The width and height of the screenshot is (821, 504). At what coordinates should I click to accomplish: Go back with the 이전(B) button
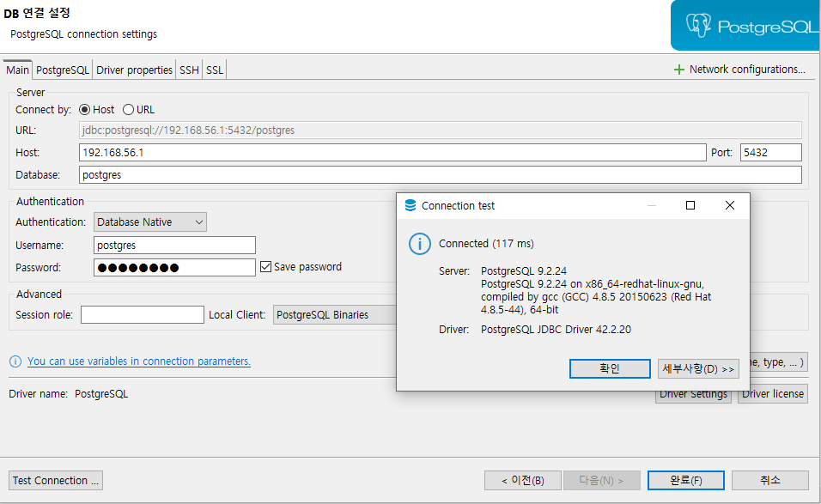pyautogui.click(x=522, y=481)
